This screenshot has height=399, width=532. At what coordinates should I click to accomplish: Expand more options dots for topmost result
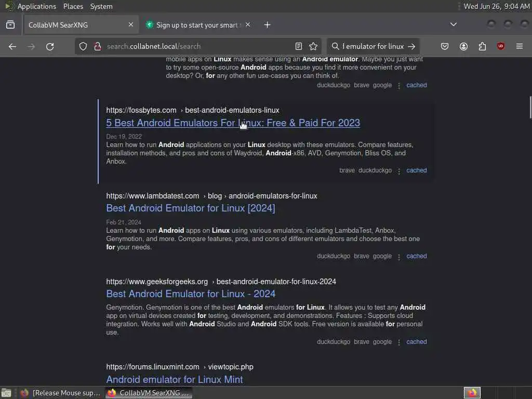pos(399,86)
